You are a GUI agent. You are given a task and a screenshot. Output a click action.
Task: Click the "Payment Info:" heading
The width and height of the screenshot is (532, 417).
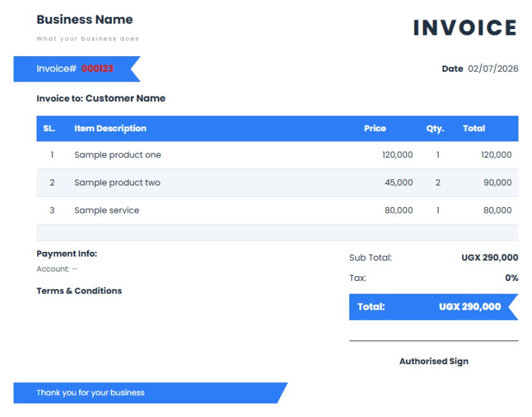(67, 254)
